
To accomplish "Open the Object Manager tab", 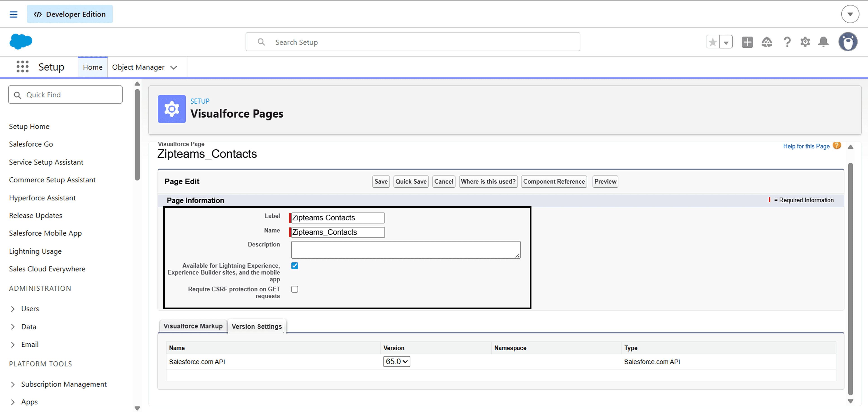I will [138, 67].
